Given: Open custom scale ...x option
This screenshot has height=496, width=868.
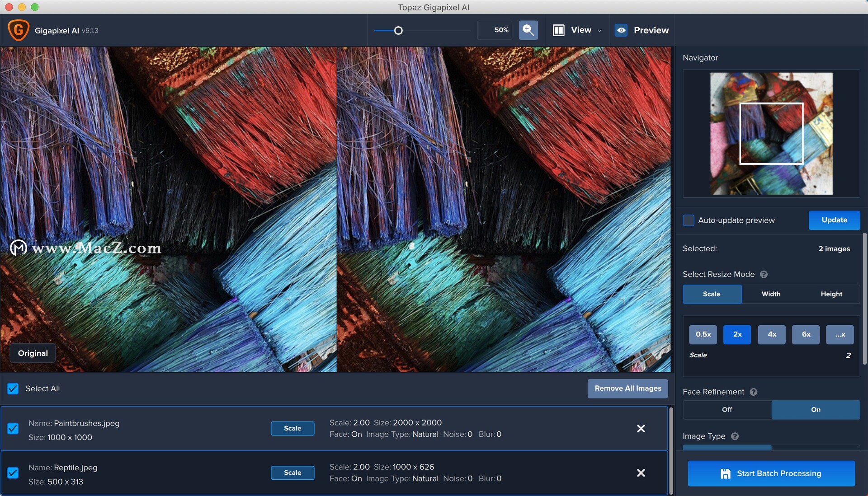Looking at the screenshot, I should click(840, 335).
